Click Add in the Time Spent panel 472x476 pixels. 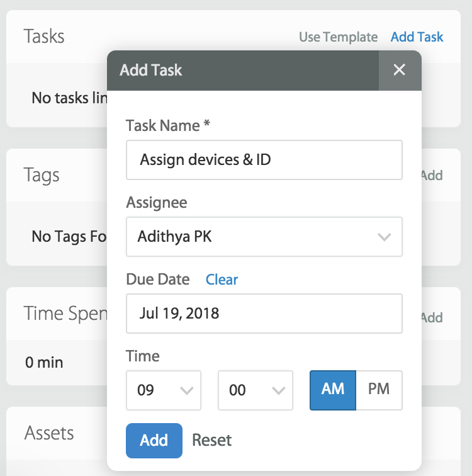[x=432, y=317]
